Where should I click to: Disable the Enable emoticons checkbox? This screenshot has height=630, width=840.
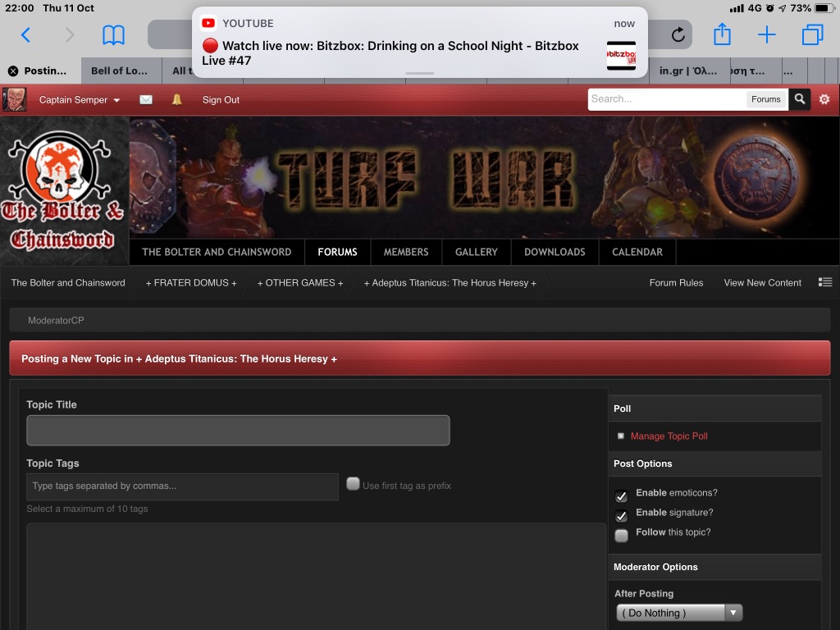coord(621,495)
